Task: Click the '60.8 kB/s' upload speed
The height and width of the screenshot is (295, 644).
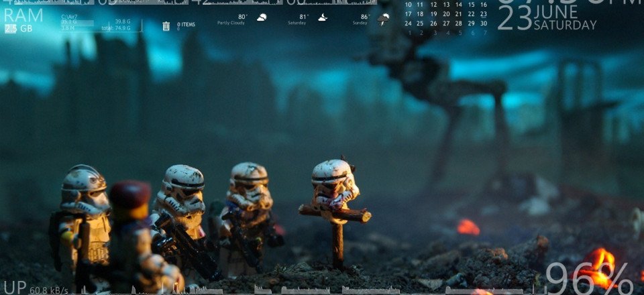Action: [x=49, y=290]
